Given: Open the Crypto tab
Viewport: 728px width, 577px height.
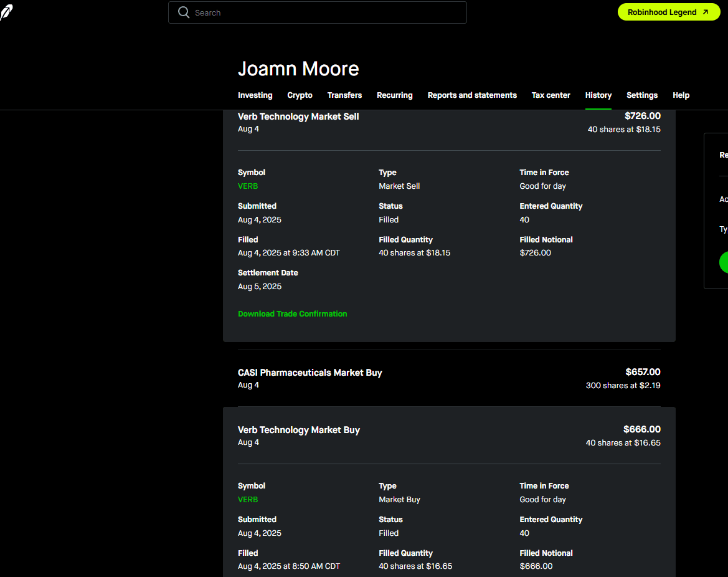Looking at the screenshot, I should [x=300, y=95].
